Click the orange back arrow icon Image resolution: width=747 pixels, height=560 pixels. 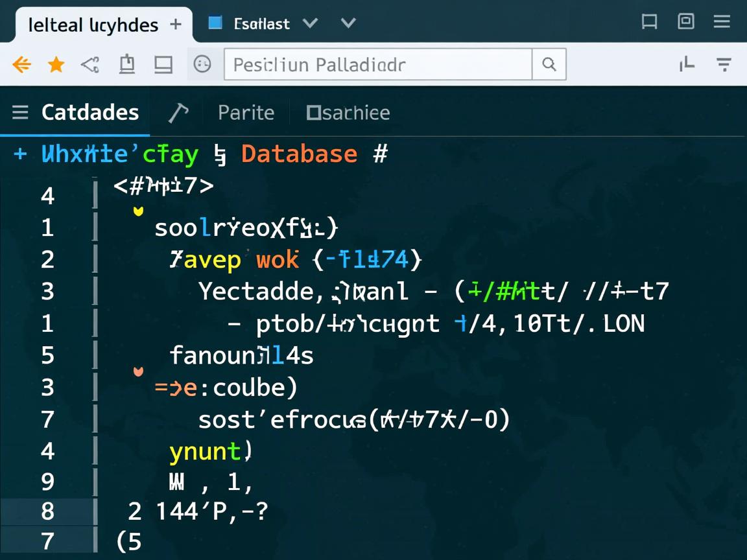(x=21, y=65)
